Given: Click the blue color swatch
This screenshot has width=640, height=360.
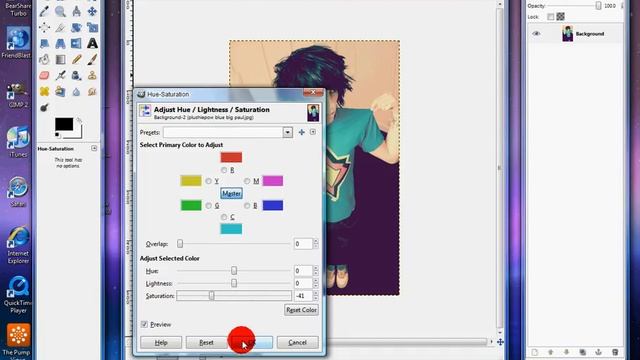Looking at the screenshot, I should pos(273,205).
